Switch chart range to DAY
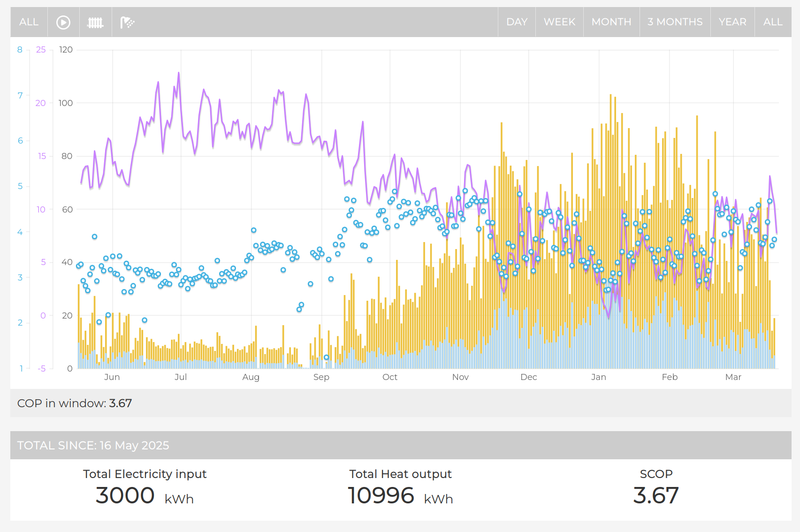Image resolution: width=800 pixels, height=532 pixels. click(517, 22)
